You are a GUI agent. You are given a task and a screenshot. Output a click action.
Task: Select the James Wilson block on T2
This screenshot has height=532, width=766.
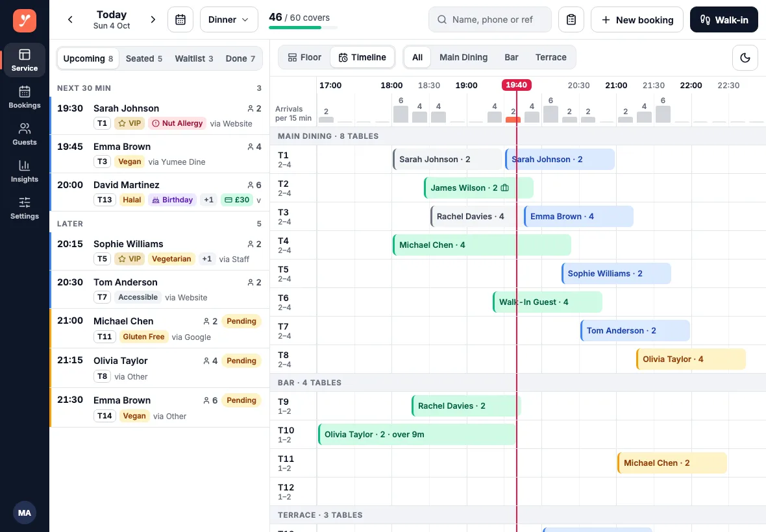[x=479, y=188]
